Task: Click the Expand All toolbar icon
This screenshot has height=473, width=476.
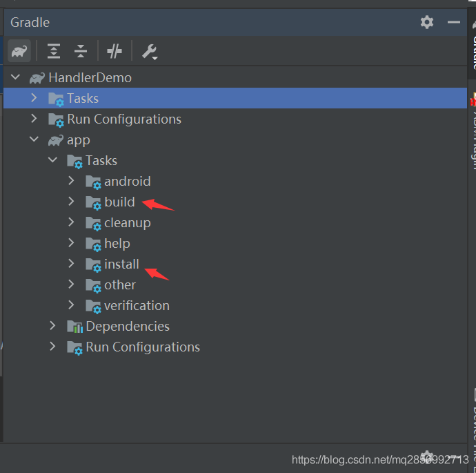Action: point(54,51)
